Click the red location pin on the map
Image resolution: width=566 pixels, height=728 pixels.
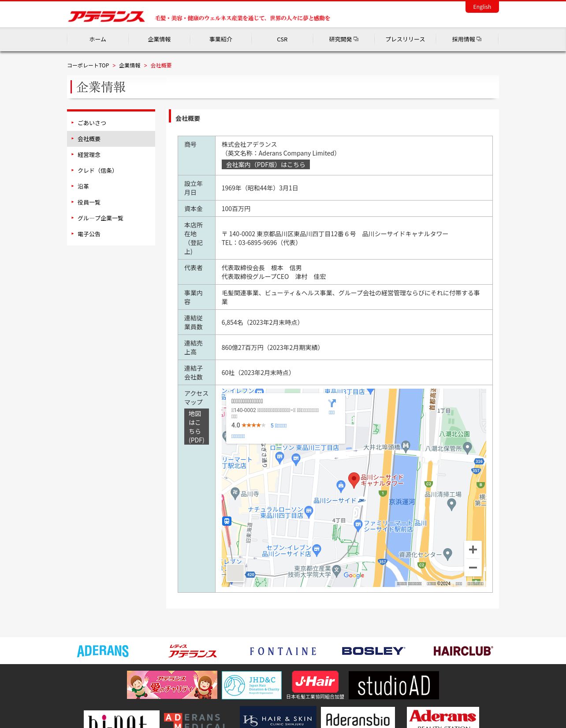coord(354,480)
